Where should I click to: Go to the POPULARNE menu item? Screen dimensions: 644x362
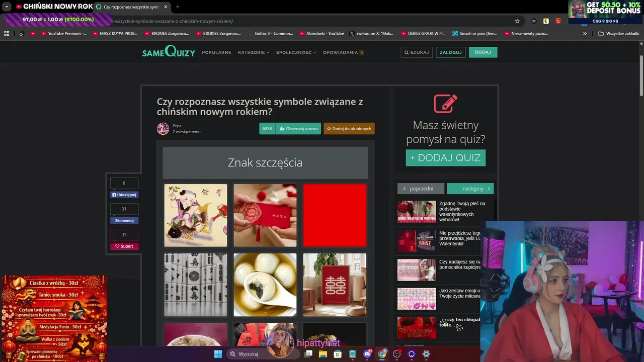216,52
